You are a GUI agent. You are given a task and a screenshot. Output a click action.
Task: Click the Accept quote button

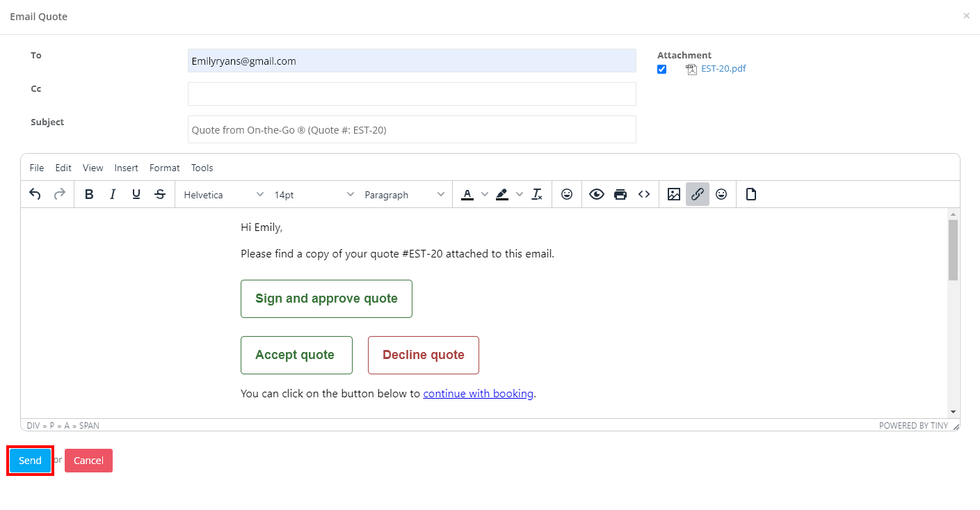296,355
